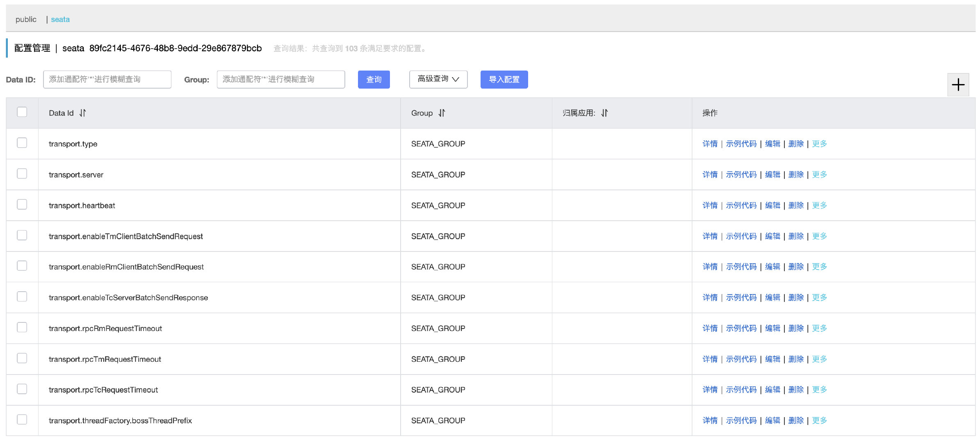Check the select-all header checkbox
The image size is (980, 443).
pos(22,112)
